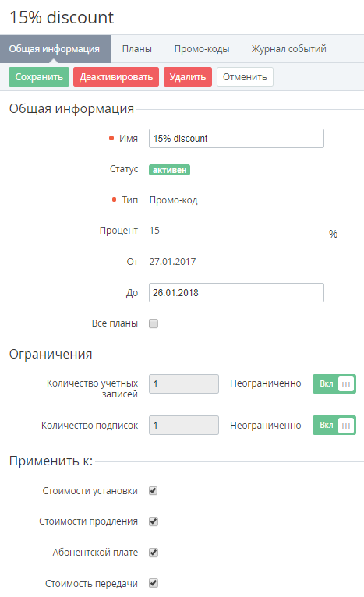Switch to the Промо-коды tab
The image size is (364, 597).
click(202, 49)
